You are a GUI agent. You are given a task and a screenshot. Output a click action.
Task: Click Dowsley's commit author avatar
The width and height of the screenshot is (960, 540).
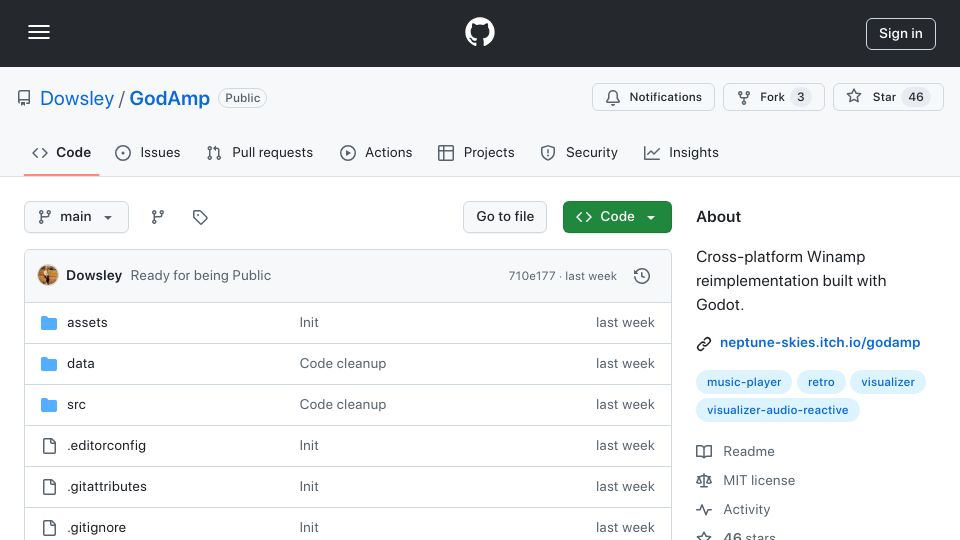coord(48,276)
